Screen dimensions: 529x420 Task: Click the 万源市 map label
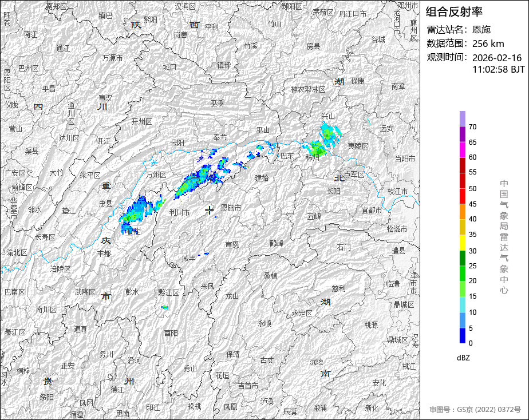[x=112, y=58]
